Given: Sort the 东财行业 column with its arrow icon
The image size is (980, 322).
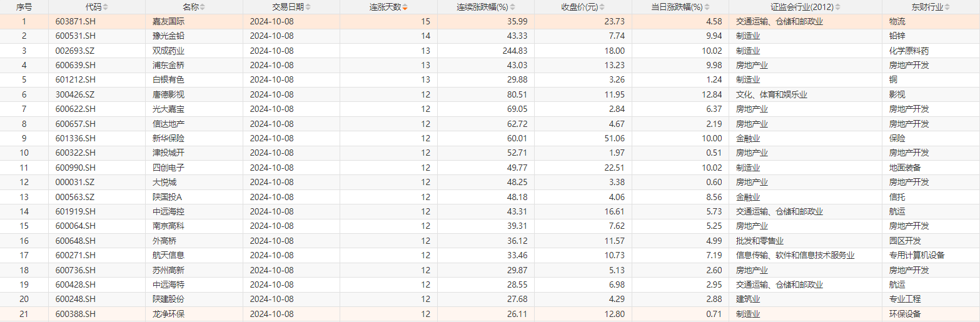Looking at the screenshot, I should point(948,8).
